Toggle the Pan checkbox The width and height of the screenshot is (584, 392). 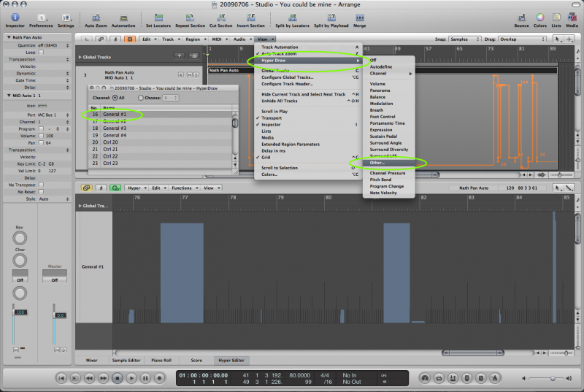pos(41,143)
